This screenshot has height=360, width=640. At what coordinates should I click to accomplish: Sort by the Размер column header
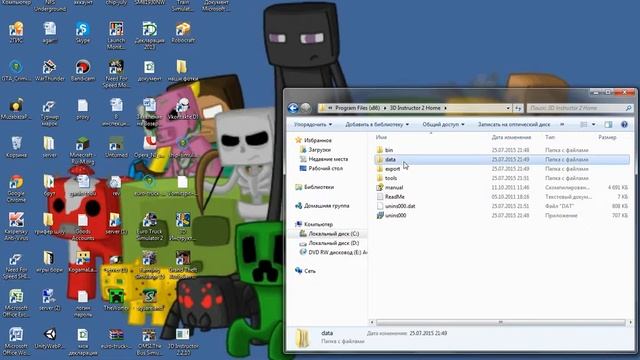[607, 138]
